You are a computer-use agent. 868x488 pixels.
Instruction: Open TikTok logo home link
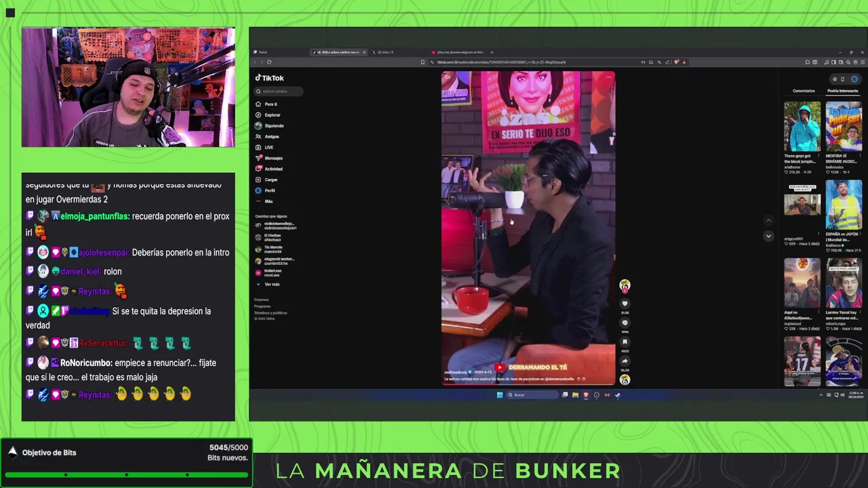pos(269,78)
